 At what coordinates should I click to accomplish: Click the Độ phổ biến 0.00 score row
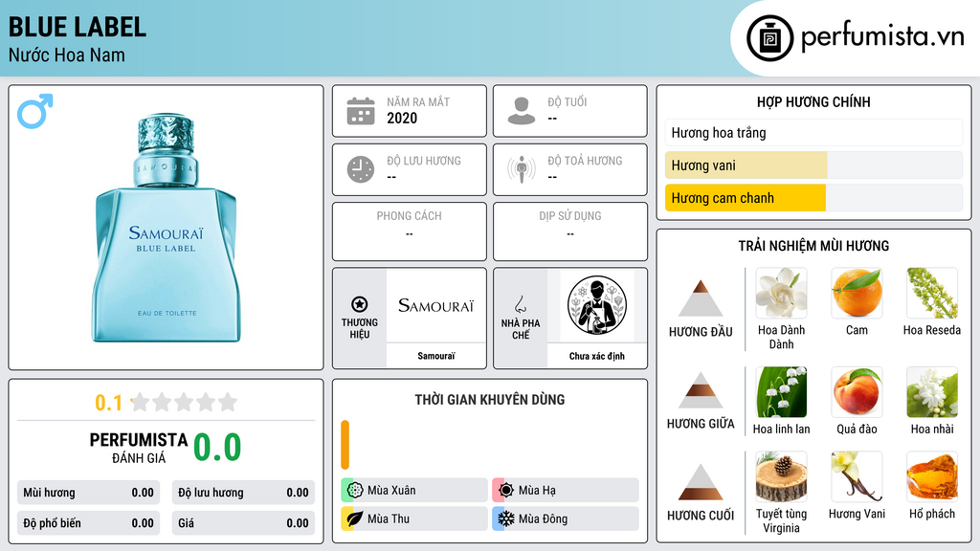pyautogui.click(x=89, y=523)
